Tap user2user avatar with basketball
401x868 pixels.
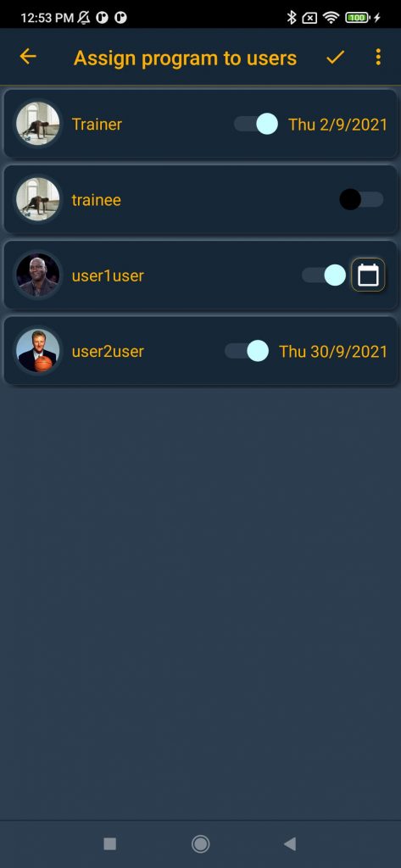pyautogui.click(x=37, y=351)
